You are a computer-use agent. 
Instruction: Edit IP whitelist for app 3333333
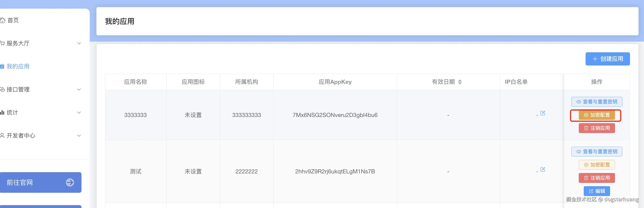point(543,113)
